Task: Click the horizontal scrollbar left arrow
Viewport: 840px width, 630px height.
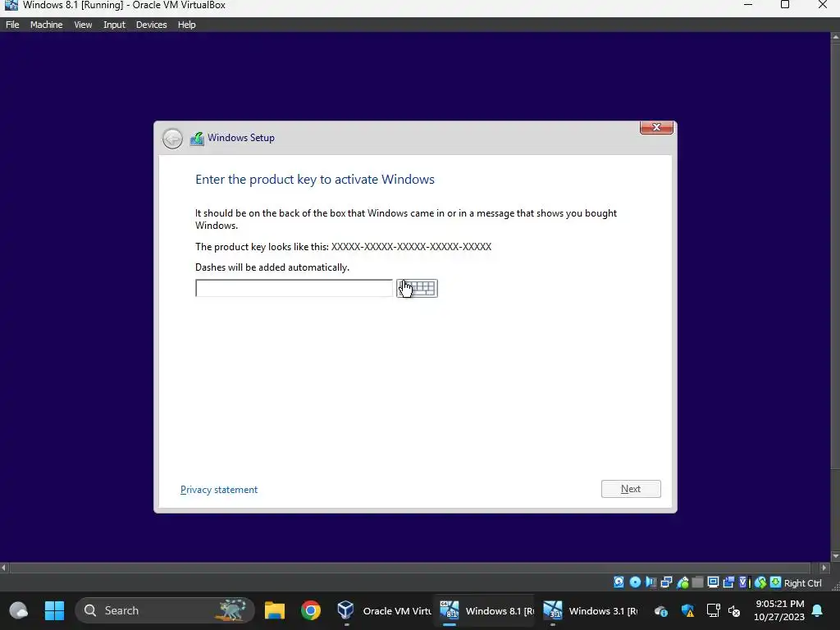Action: tap(4, 568)
